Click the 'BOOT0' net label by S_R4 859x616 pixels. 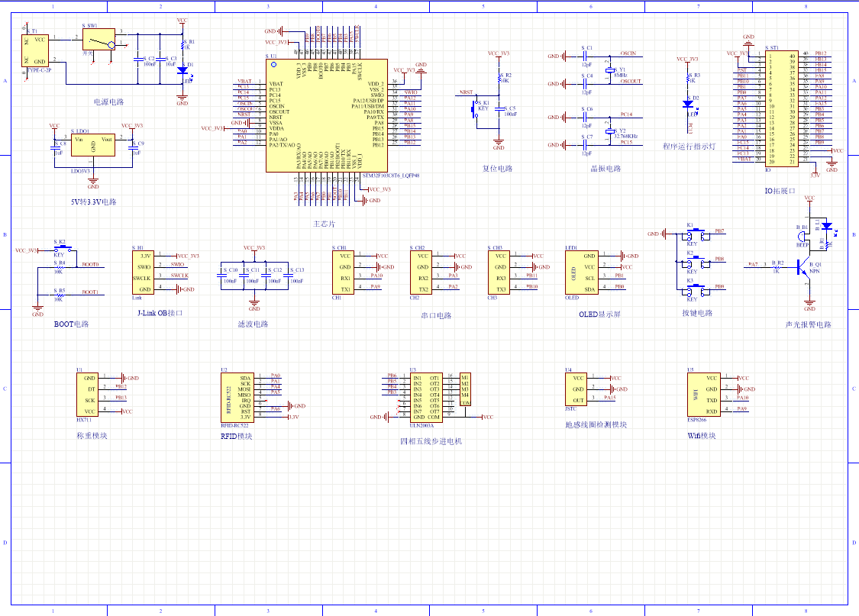pos(90,264)
